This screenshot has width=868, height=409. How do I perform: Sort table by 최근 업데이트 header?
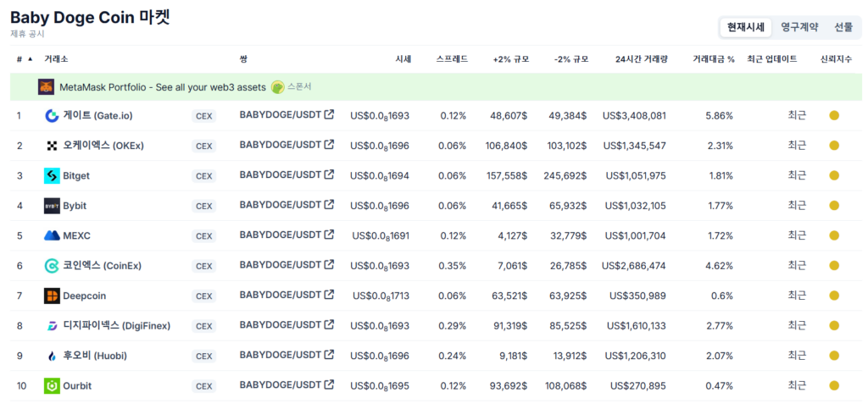[x=772, y=59]
